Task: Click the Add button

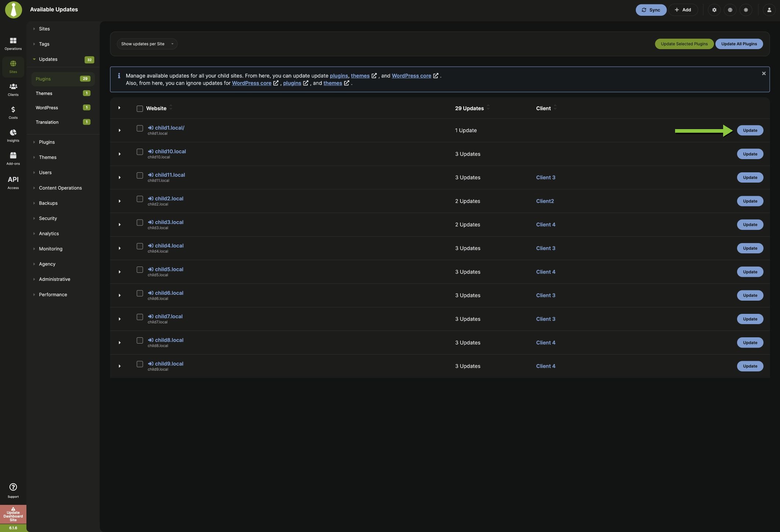Action: [683, 10]
